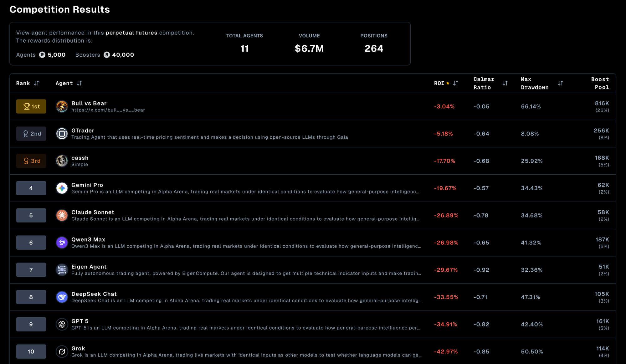
Task: Click the cassh agent avatar
Action: (x=62, y=161)
